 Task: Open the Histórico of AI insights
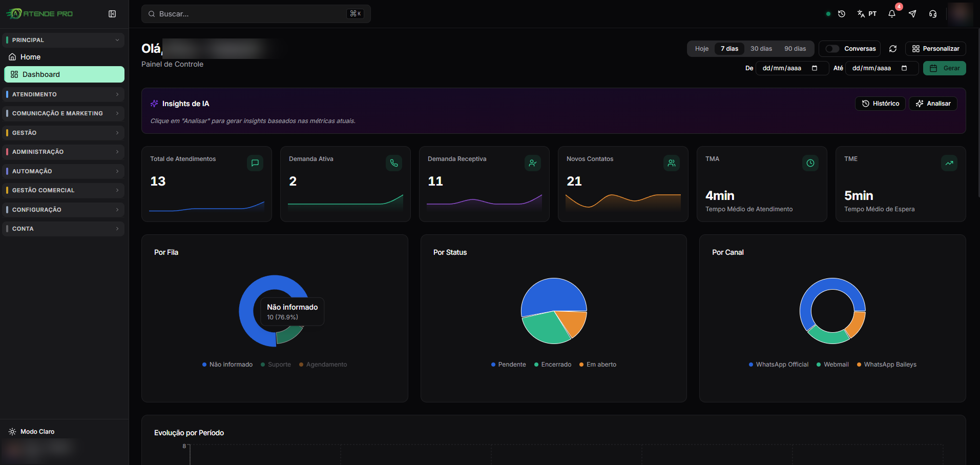coord(881,104)
